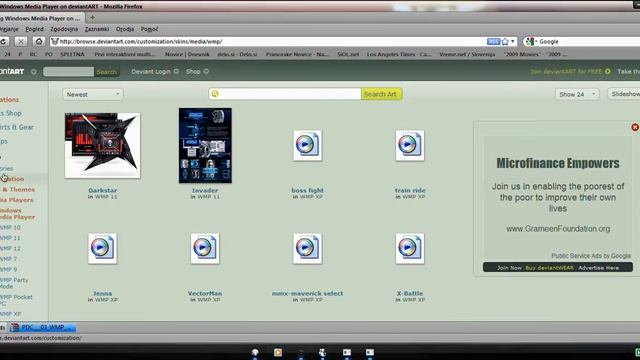Image resolution: width=640 pixels, height=360 pixels.
Task: Click the magnifier icon in Search Art field
Action: 215,94
